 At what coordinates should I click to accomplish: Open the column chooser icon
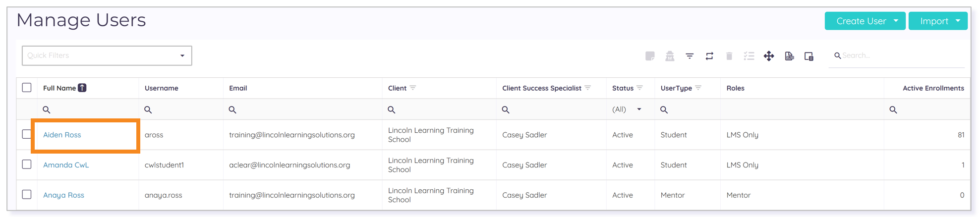(x=809, y=56)
